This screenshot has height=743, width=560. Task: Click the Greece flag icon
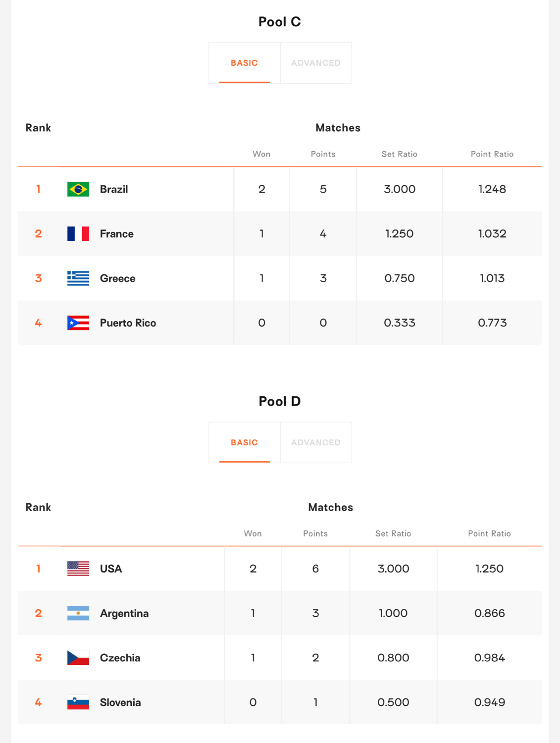coord(78,278)
